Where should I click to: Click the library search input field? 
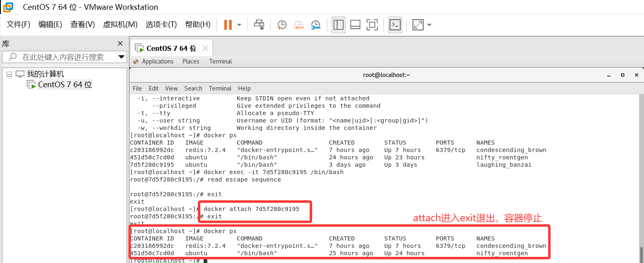coord(63,57)
